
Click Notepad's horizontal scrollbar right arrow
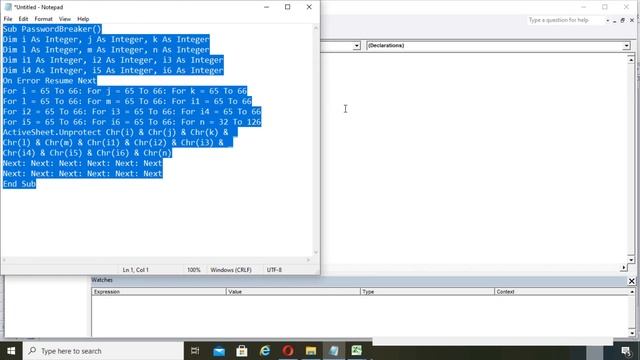click(309, 260)
